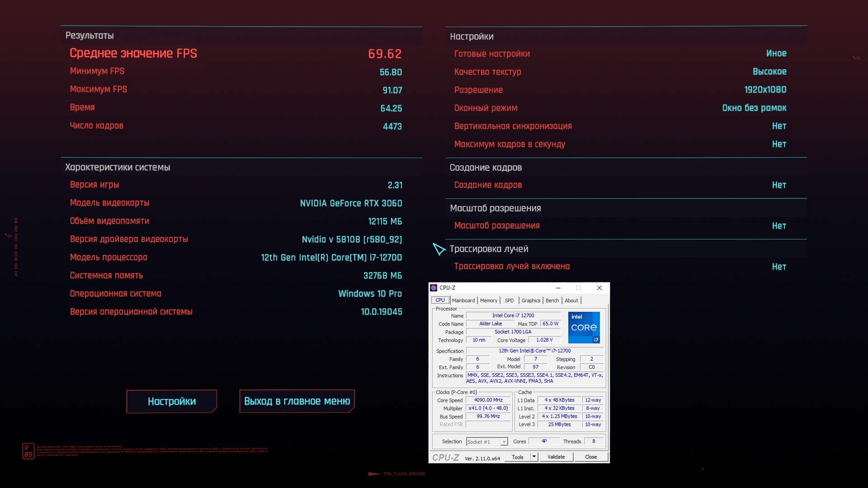This screenshot has height=488, width=868.
Task: Click the CPU-Z title bar icon
Action: 434,288
